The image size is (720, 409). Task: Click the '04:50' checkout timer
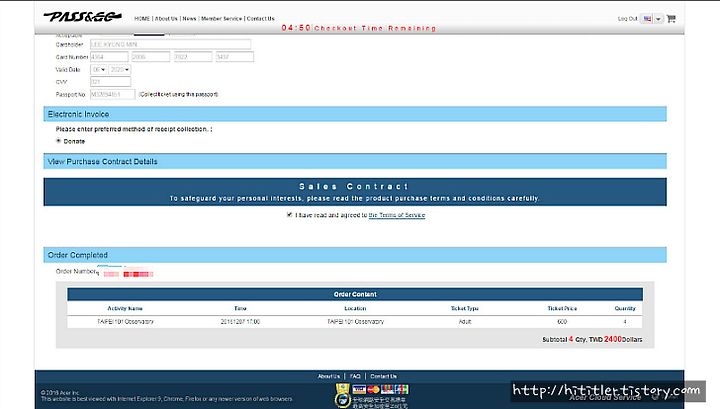[x=296, y=28]
